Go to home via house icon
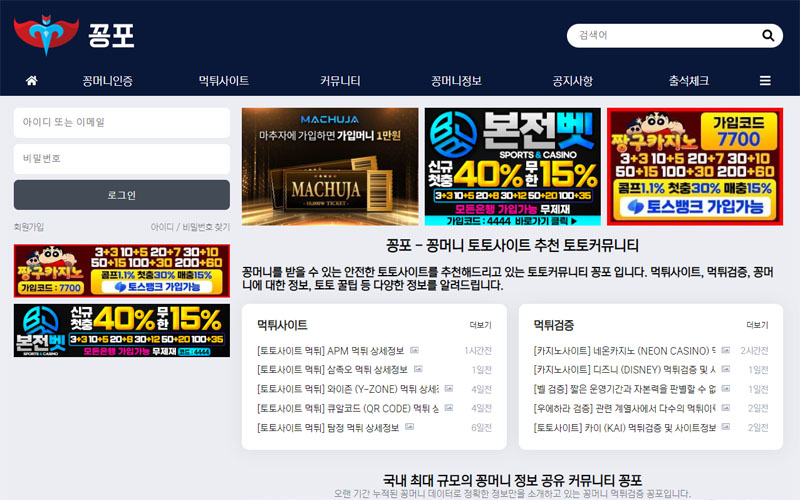 pos(32,80)
